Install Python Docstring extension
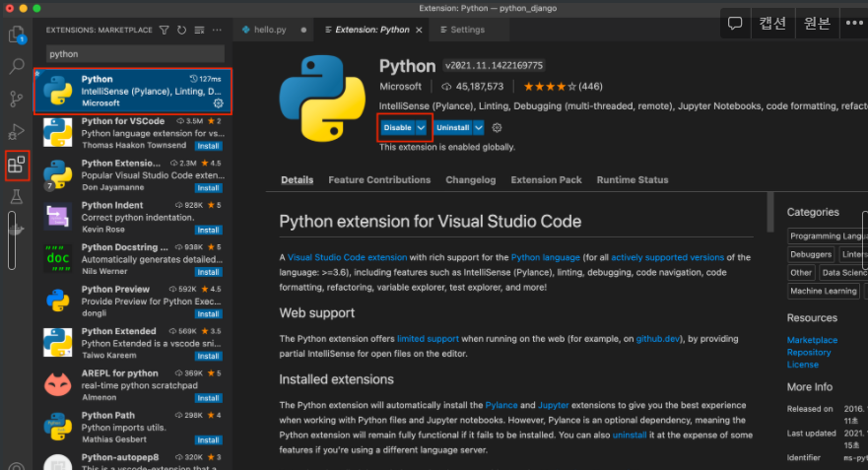 click(x=208, y=272)
